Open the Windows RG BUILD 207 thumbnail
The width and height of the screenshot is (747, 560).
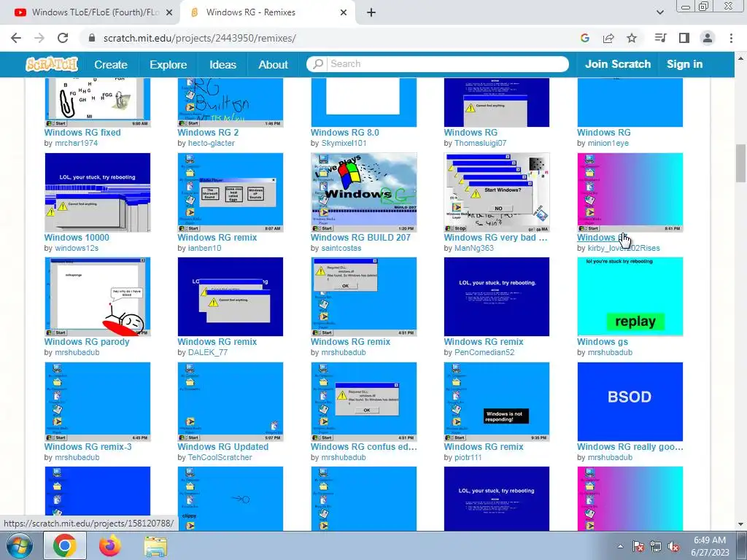363,192
